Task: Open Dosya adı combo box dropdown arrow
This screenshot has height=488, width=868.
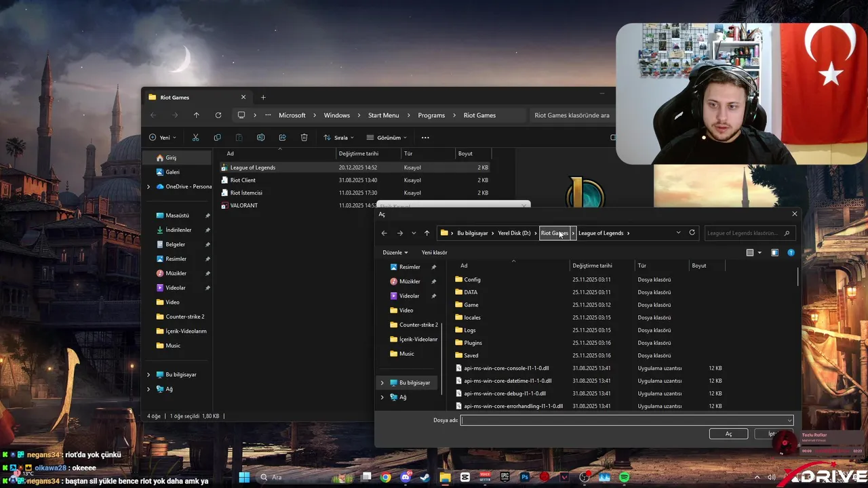Action: pyautogui.click(x=789, y=420)
